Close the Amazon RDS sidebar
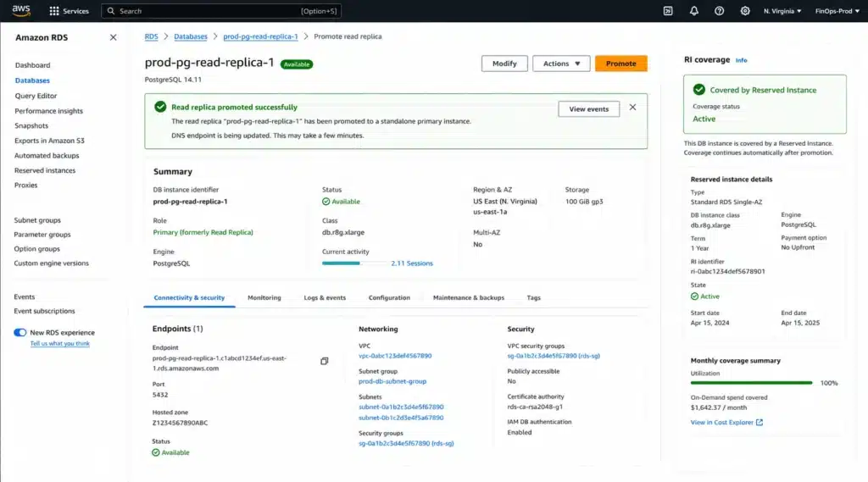868x482 pixels. pyautogui.click(x=113, y=37)
